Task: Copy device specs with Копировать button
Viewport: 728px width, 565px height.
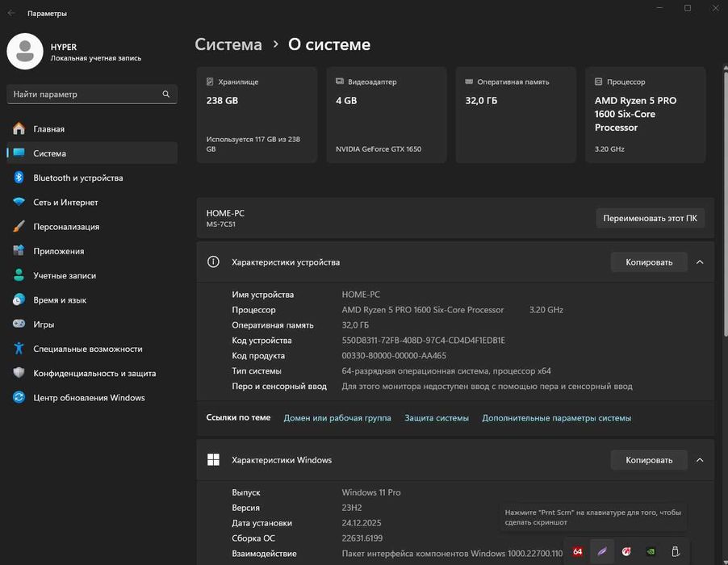Action: point(649,262)
